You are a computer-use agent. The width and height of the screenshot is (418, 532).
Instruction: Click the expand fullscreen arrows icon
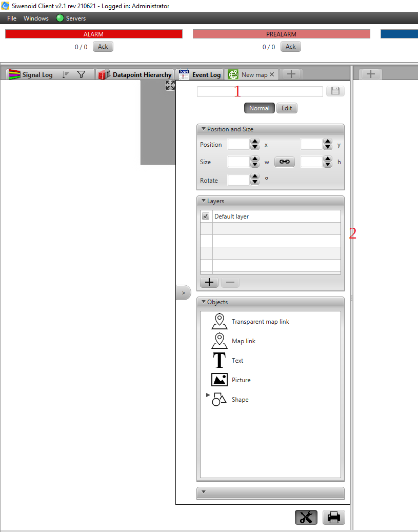pos(170,85)
